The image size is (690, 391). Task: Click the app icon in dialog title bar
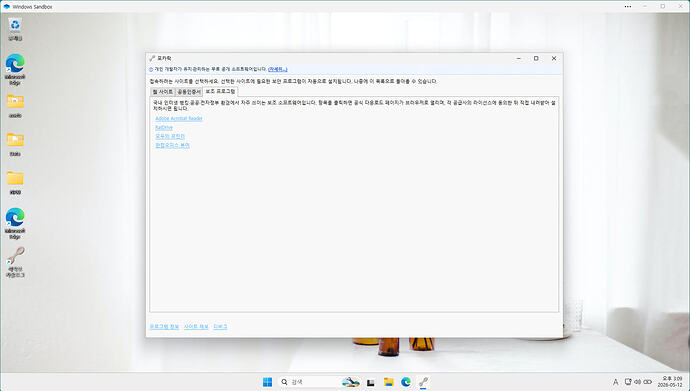pos(152,58)
